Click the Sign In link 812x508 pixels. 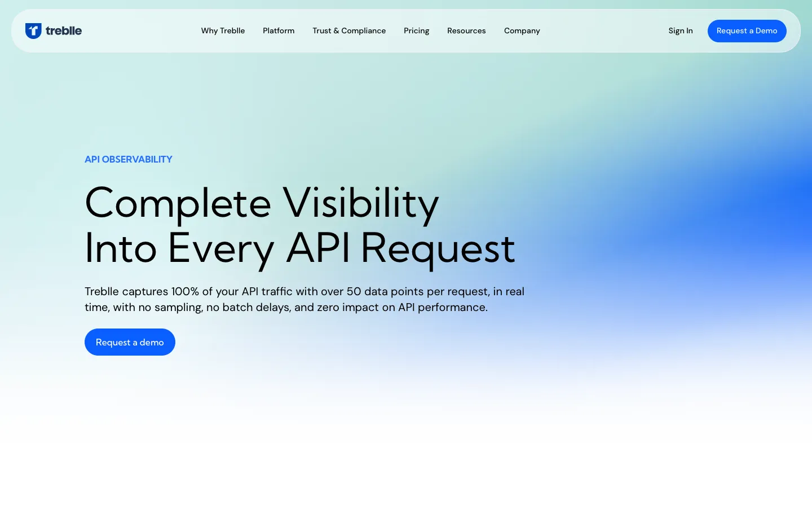pos(681,30)
